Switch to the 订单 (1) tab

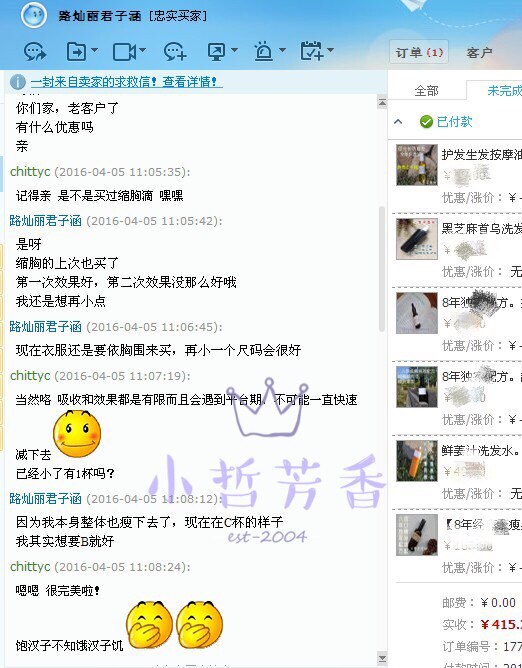tap(419, 52)
